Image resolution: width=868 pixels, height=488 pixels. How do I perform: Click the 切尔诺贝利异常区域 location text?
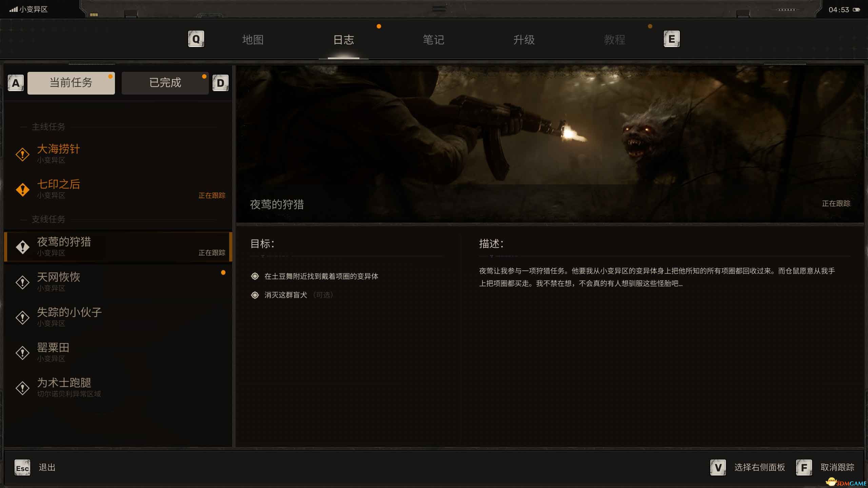pyautogui.click(x=69, y=394)
